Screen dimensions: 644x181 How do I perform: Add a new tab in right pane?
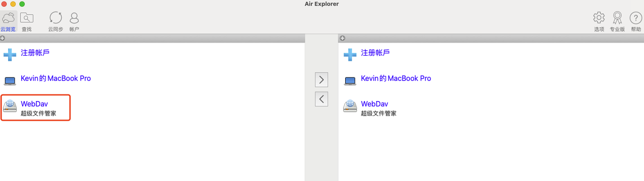pyautogui.click(x=343, y=38)
